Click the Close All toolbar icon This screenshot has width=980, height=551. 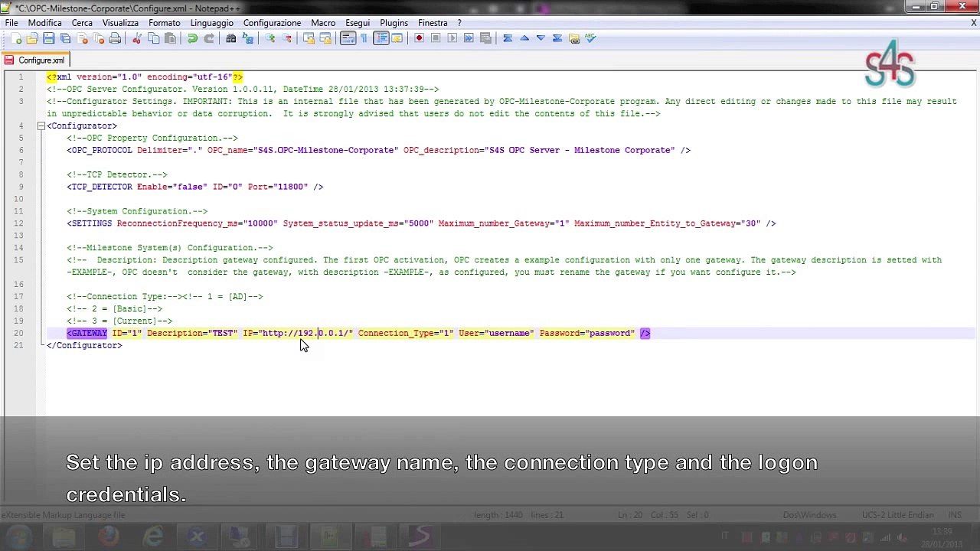pyautogui.click(x=98, y=38)
